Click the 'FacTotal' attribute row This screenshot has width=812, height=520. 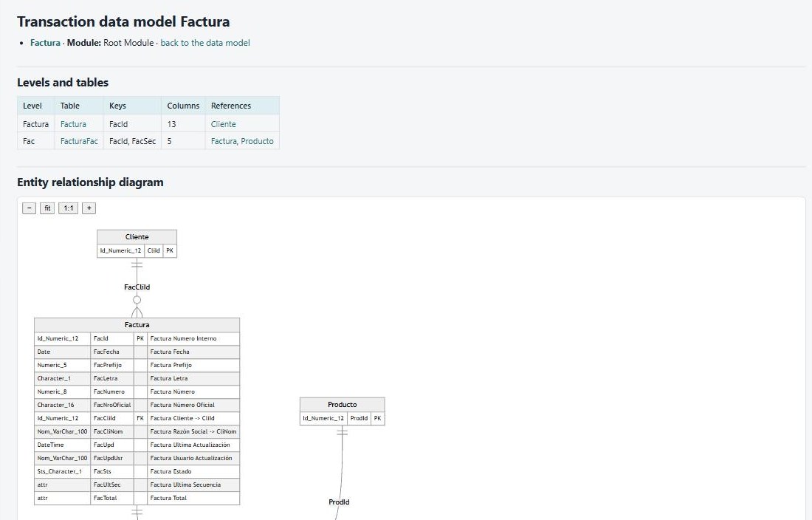[137, 499]
